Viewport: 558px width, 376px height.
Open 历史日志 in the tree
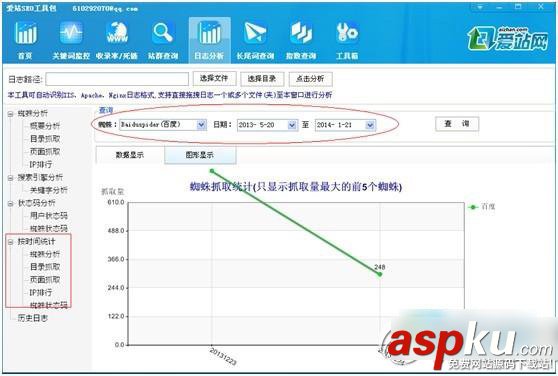click(x=32, y=318)
